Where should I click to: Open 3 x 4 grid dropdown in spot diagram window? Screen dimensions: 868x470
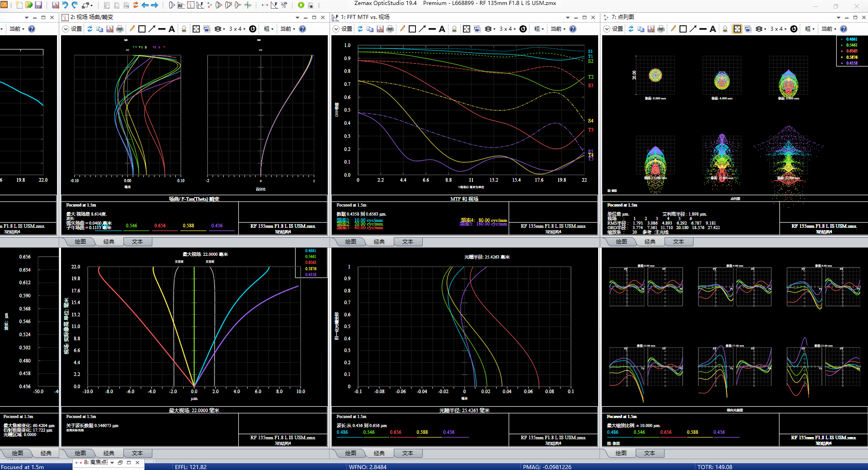pos(778,28)
